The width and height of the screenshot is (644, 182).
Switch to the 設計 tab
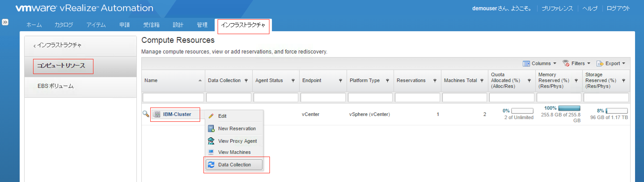tap(178, 25)
